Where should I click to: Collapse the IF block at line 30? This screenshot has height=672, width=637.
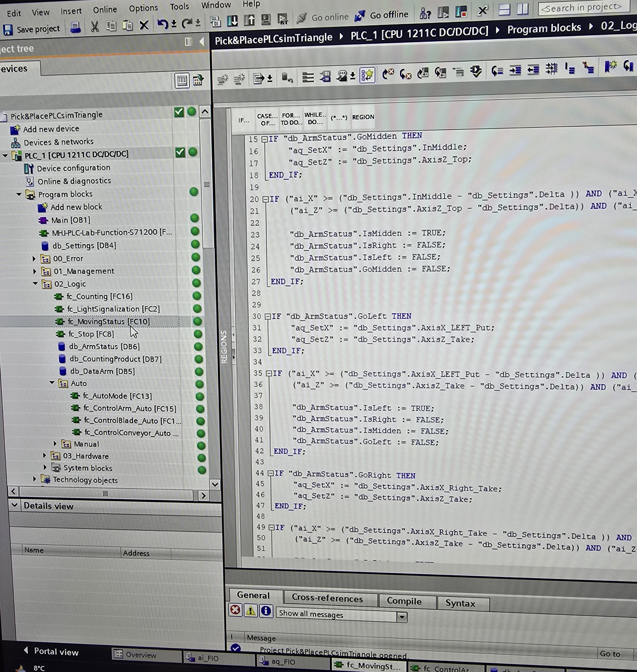click(267, 316)
